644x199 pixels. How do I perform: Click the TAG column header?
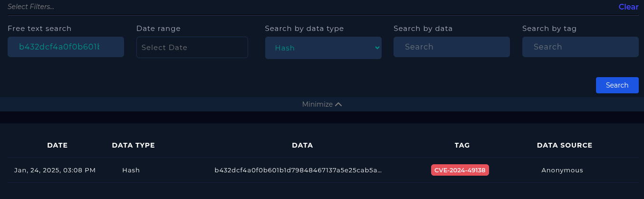point(462,145)
